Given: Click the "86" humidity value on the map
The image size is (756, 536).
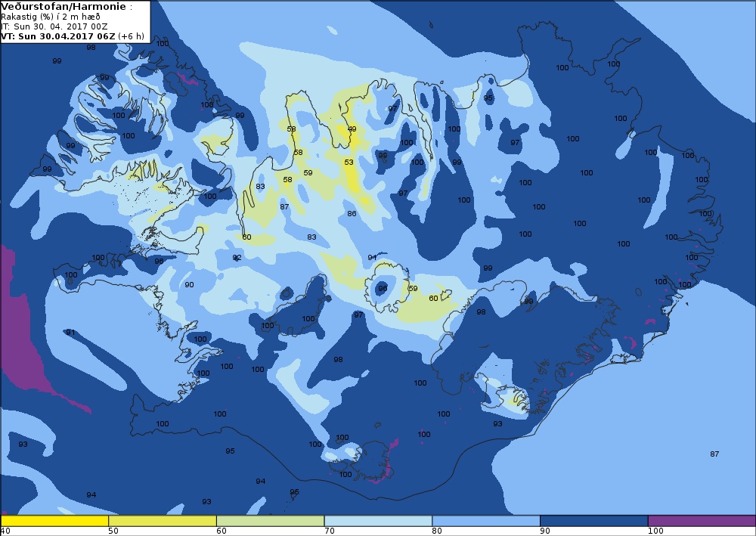Looking at the screenshot, I should 352,213.
